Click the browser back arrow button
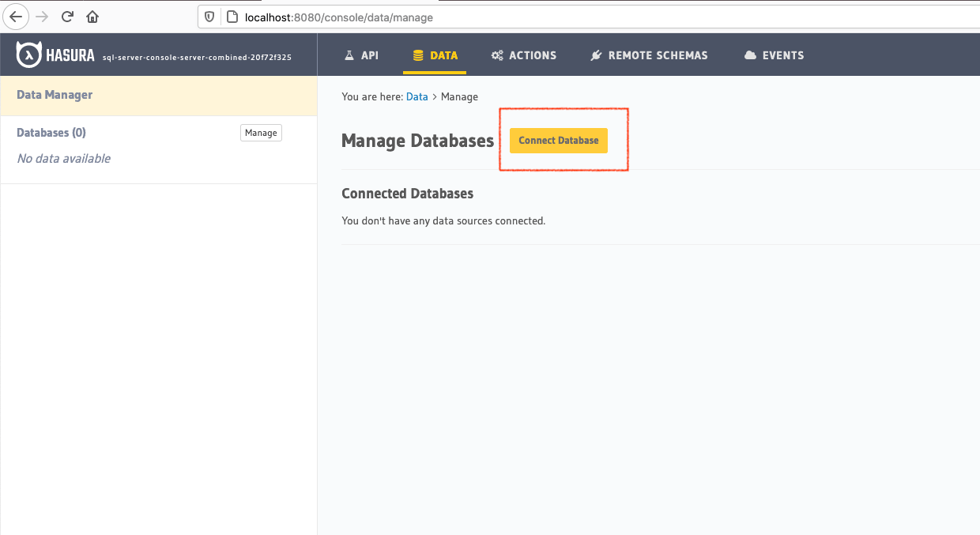Image resolution: width=980 pixels, height=535 pixels. [x=16, y=17]
